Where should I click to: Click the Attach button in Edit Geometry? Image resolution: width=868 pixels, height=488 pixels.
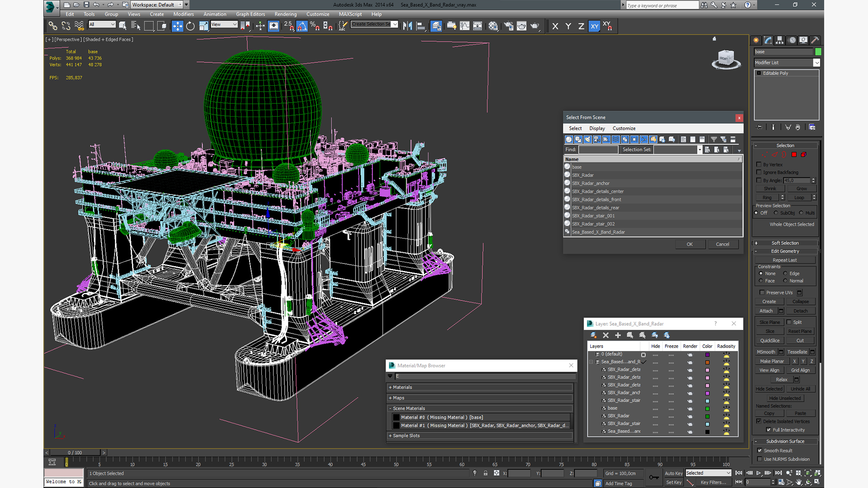tap(766, 311)
